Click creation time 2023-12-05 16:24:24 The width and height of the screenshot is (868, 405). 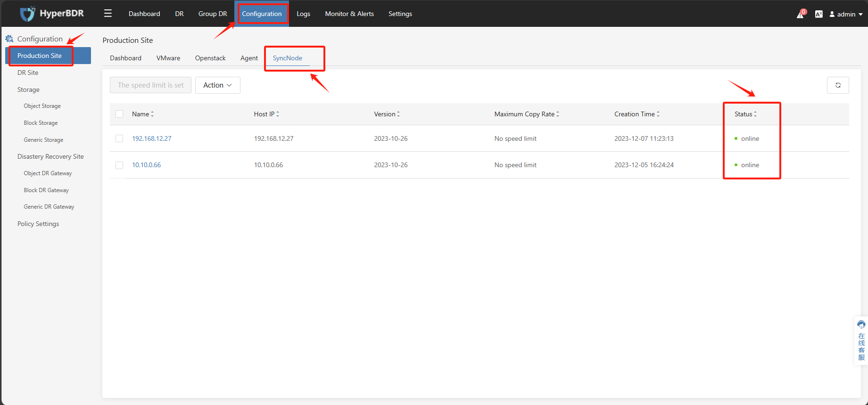point(644,165)
